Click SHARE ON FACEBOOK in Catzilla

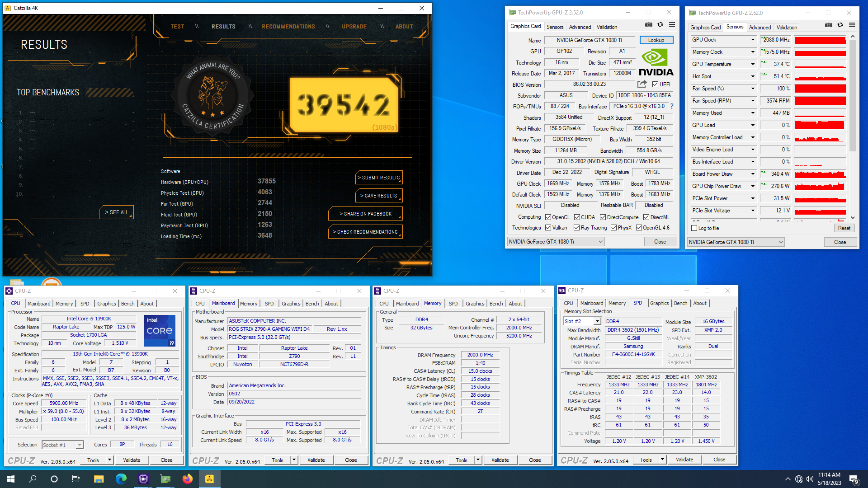point(365,214)
